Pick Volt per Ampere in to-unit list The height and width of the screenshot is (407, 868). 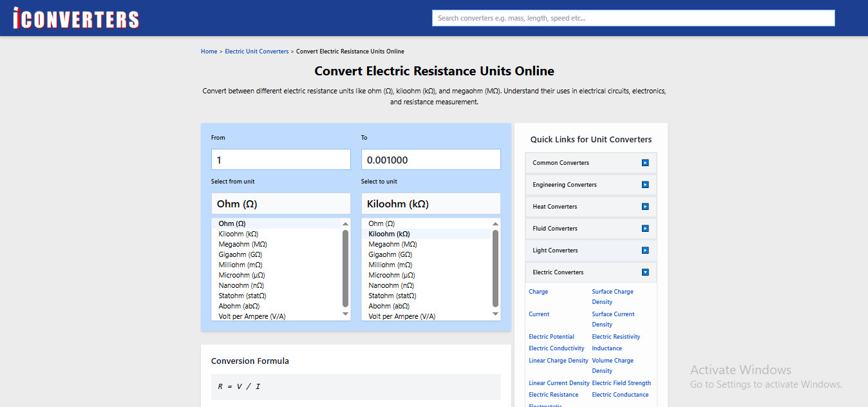402,317
